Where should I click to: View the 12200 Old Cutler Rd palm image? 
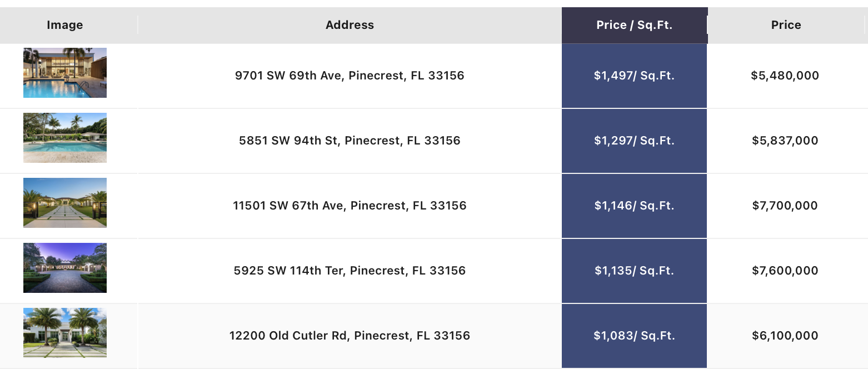(x=65, y=333)
